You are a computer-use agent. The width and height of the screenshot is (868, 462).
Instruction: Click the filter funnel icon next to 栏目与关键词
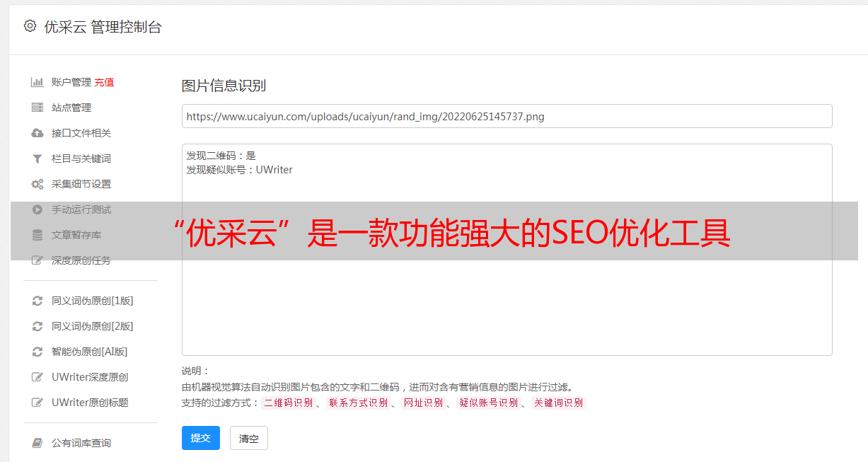pos(37,158)
